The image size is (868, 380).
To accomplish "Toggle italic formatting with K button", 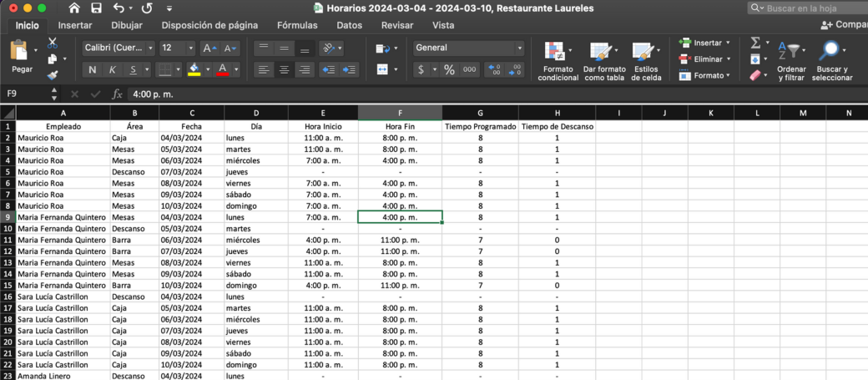I will 113,70.
